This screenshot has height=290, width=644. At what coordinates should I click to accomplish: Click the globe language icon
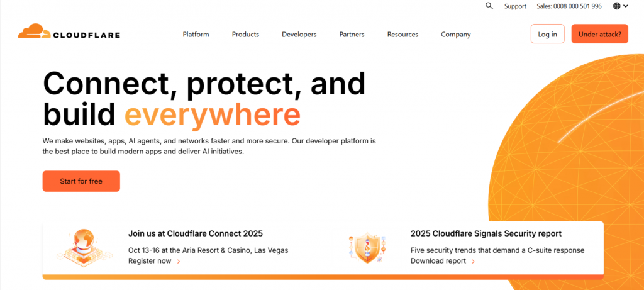(x=616, y=6)
